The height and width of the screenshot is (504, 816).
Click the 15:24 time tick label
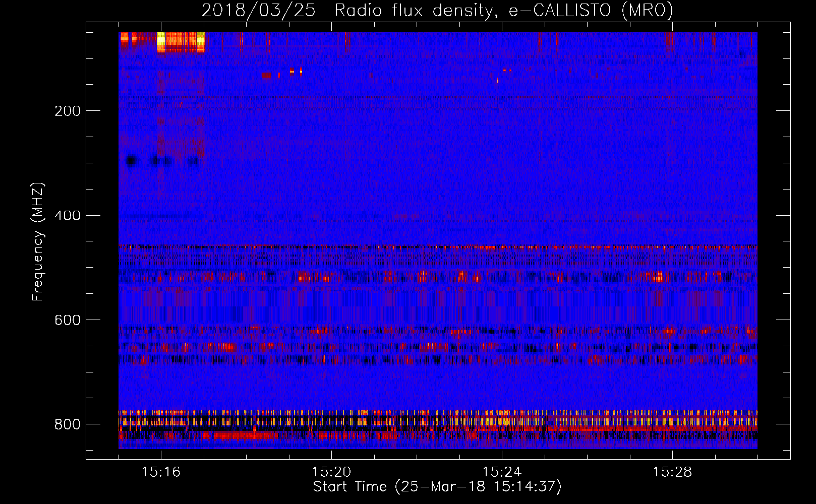502,472
